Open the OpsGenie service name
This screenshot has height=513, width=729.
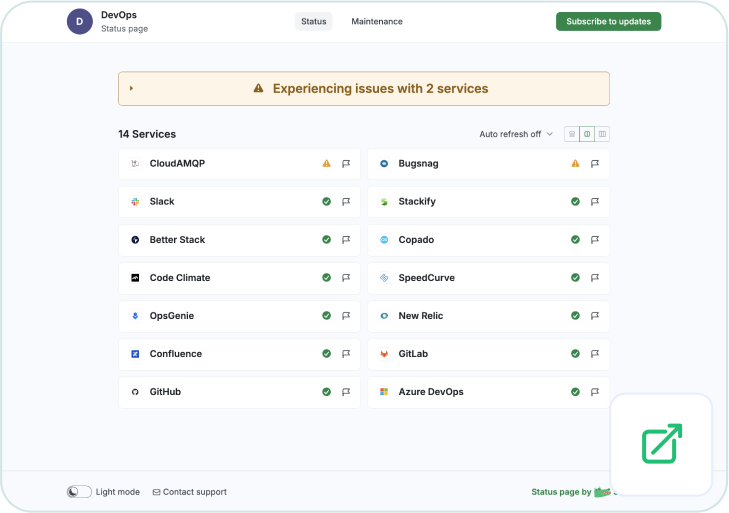click(172, 316)
